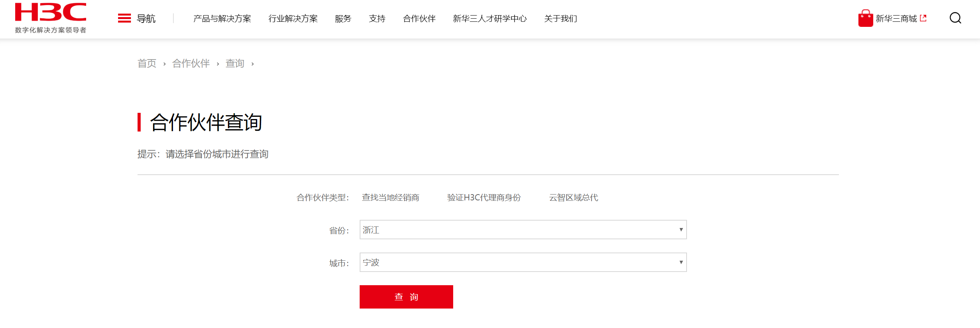The height and width of the screenshot is (328, 980).
Task: Open 产品与解决方案 menu
Action: [x=222, y=19]
